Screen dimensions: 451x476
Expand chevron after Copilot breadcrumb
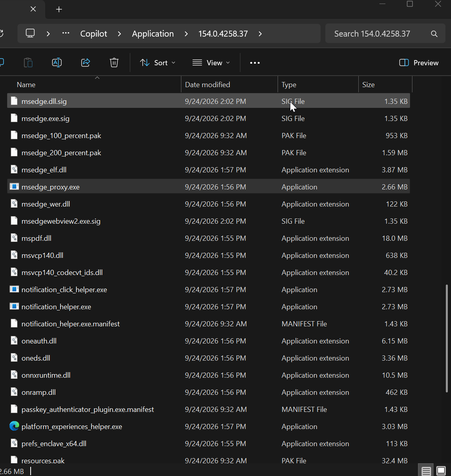[x=119, y=34]
